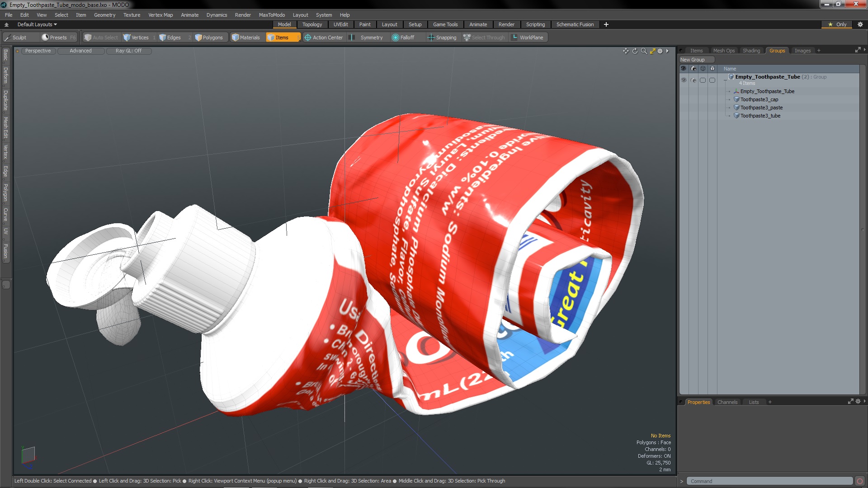Switch to the Shading panel tab
The image size is (868, 488).
751,51
